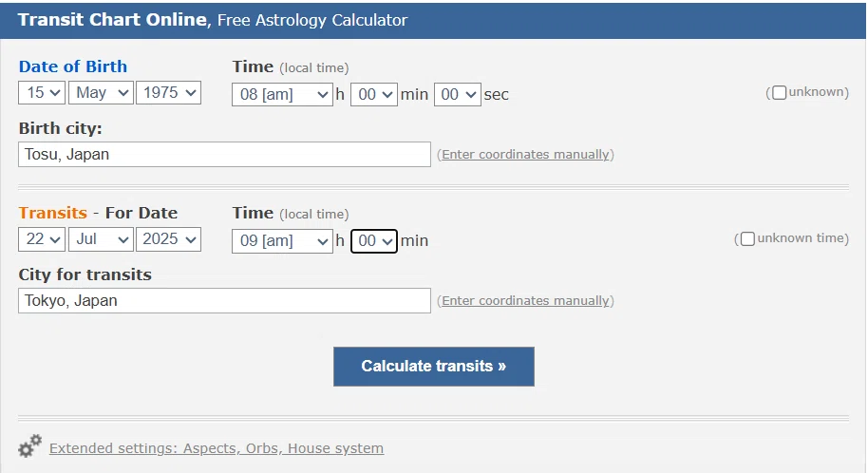Open the birth day dropdown showing 15

point(42,92)
